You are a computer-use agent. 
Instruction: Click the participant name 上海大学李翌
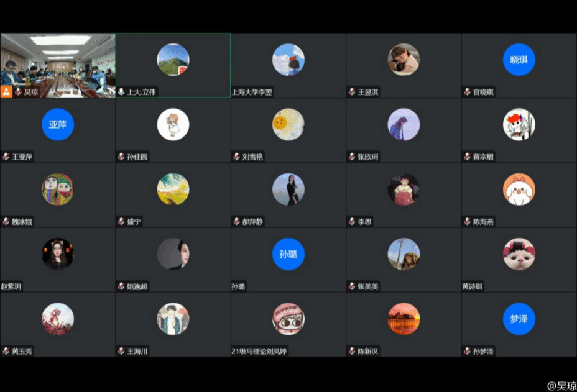tap(252, 92)
